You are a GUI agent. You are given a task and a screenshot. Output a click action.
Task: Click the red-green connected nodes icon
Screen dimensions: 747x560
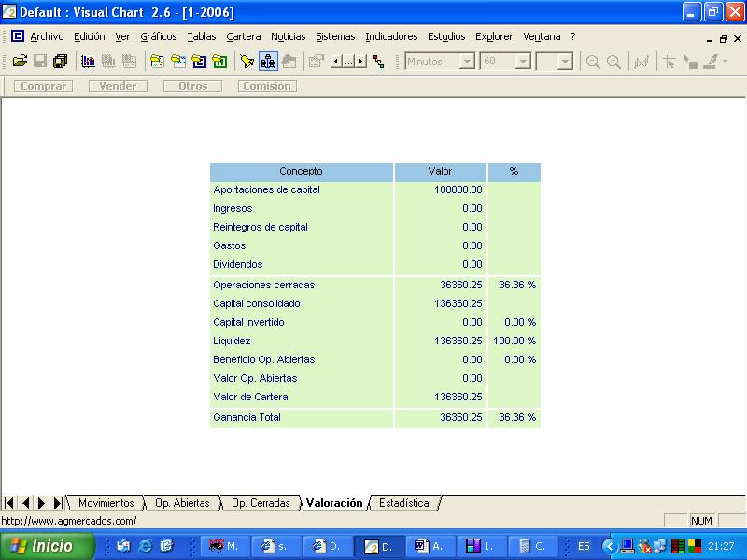379,62
